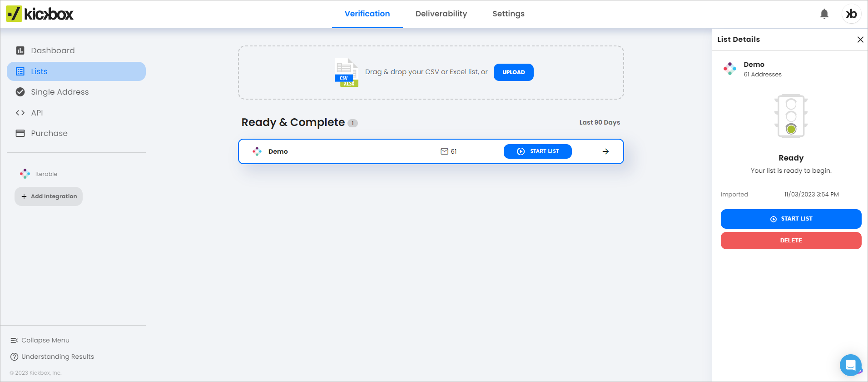Click the Demo list name in row
Screen dimensions: 868x382
tap(278, 151)
